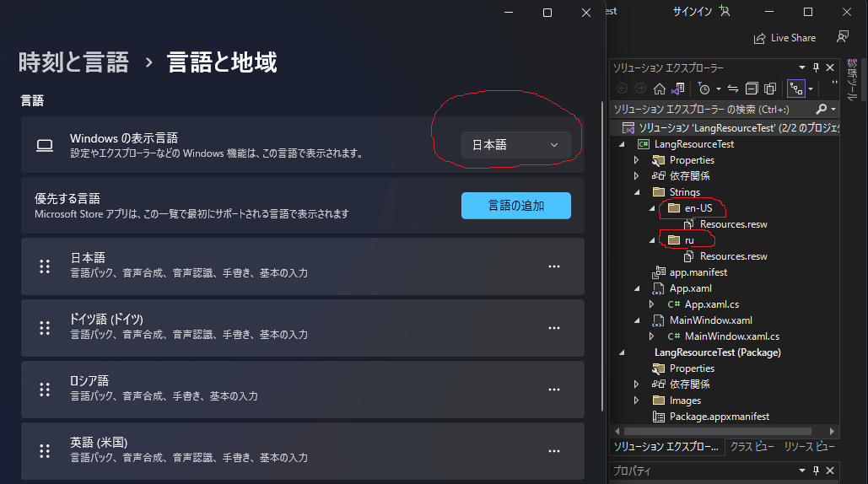
Task: Maximize the Settings window
Action: click(547, 12)
